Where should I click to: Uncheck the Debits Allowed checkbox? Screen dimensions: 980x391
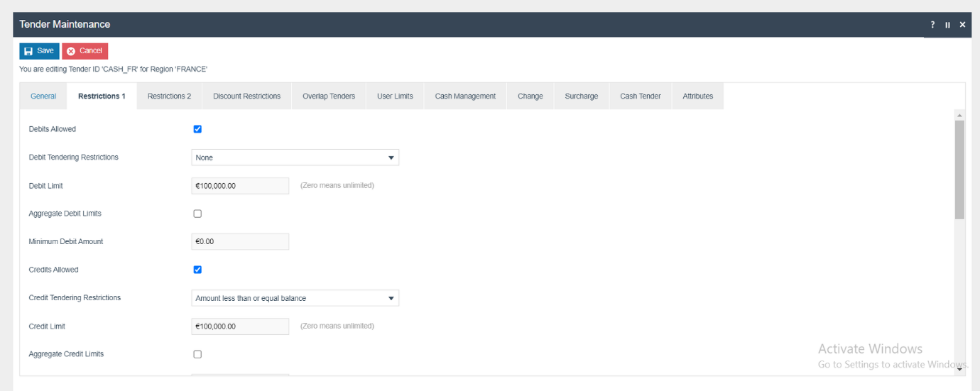pos(197,129)
